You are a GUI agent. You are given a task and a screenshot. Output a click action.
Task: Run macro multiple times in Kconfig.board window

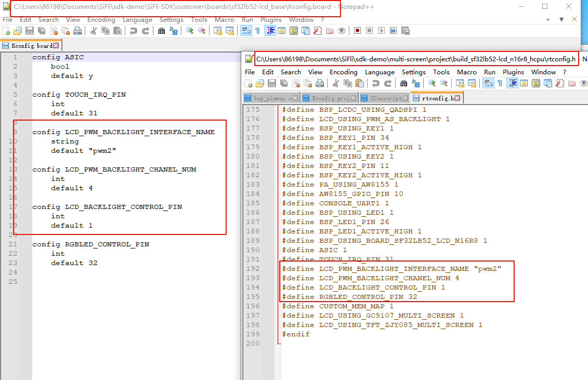tap(394, 31)
